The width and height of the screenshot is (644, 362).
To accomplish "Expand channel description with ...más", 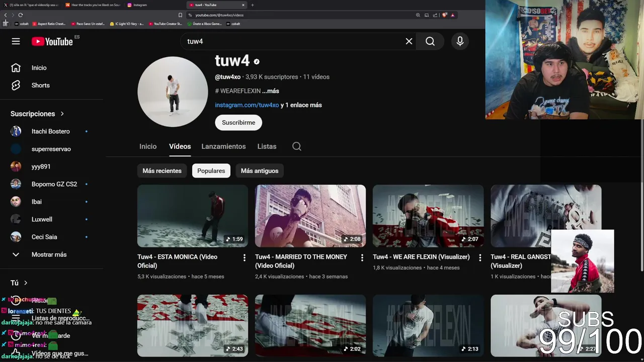I will point(270,91).
